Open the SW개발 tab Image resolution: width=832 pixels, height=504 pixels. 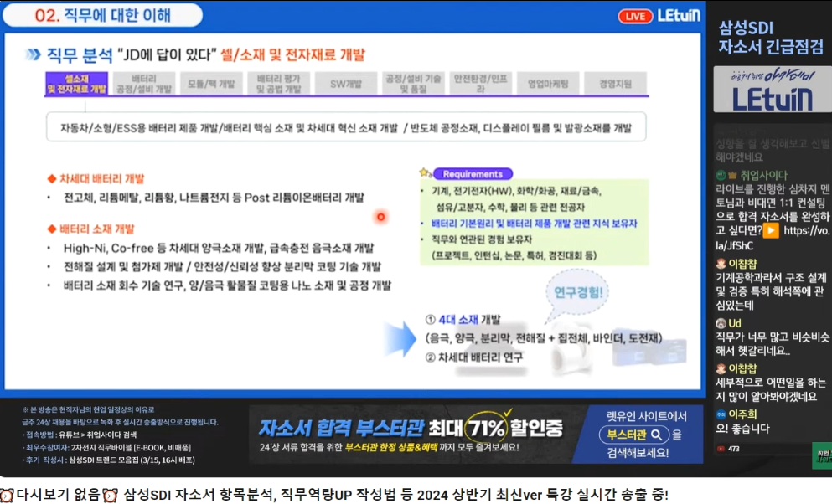click(345, 84)
